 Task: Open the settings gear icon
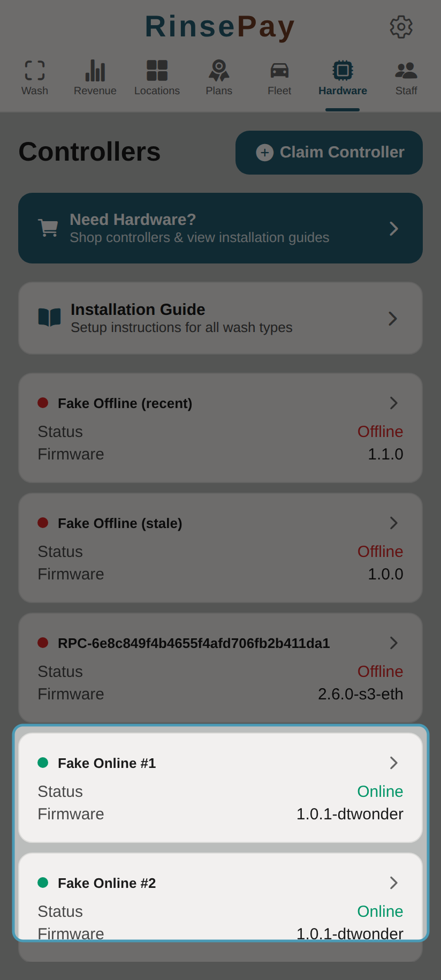tap(401, 27)
